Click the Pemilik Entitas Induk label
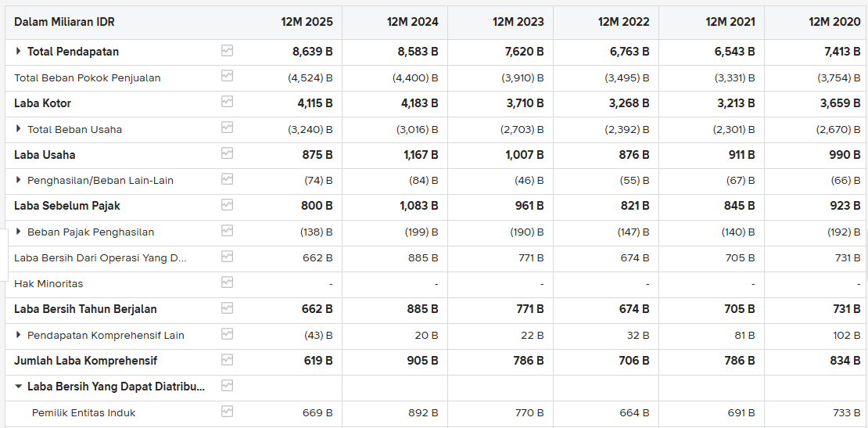868x428 pixels. click(84, 413)
